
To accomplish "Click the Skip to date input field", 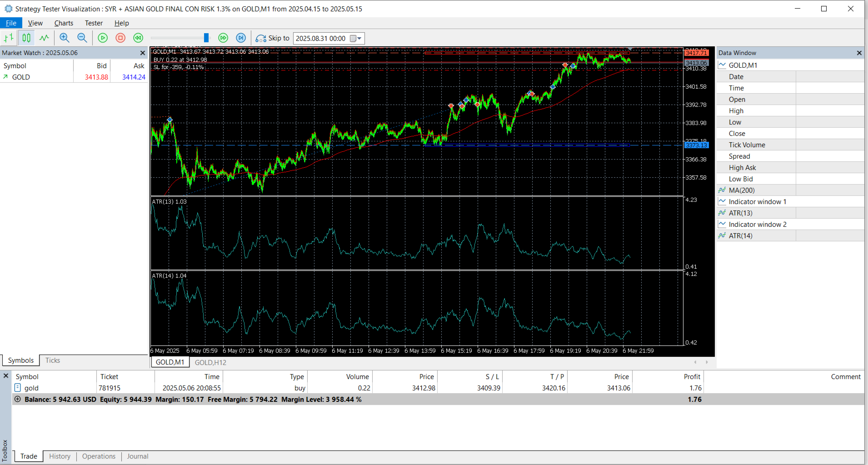I will click(321, 39).
